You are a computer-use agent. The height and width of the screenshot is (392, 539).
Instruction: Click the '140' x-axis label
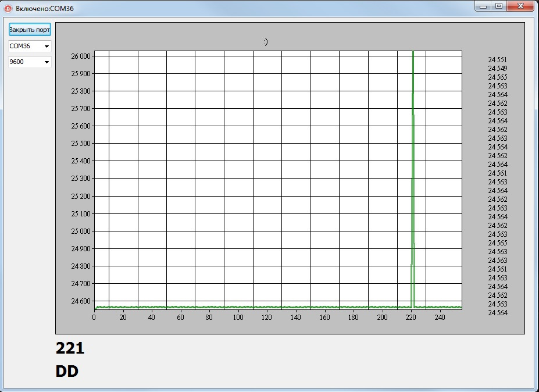click(x=295, y=318)
